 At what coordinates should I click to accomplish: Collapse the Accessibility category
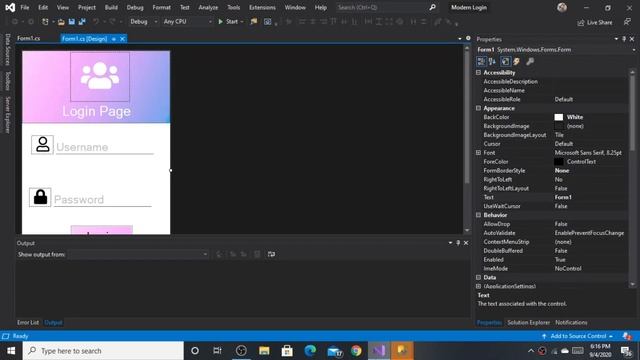(478, 73)
